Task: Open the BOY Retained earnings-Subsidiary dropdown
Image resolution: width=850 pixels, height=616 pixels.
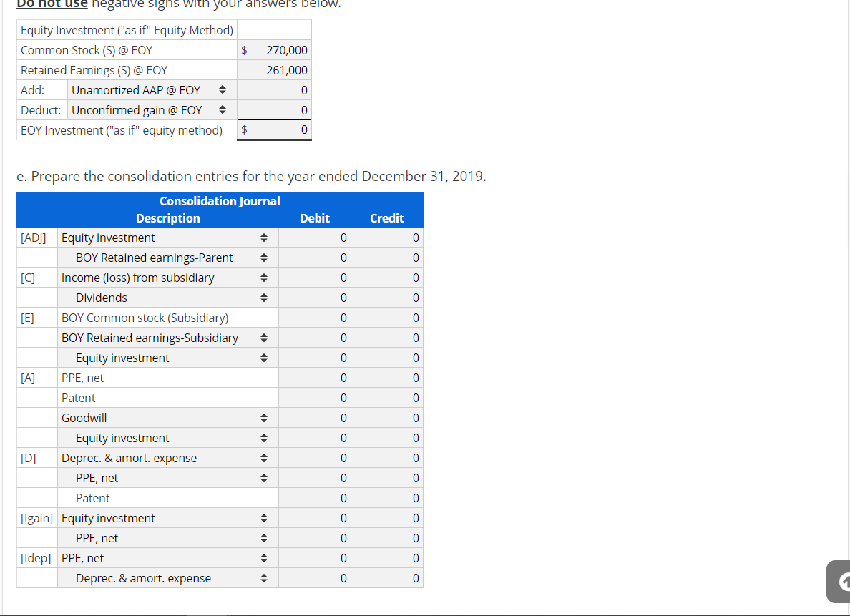Action: pos(168,338)
